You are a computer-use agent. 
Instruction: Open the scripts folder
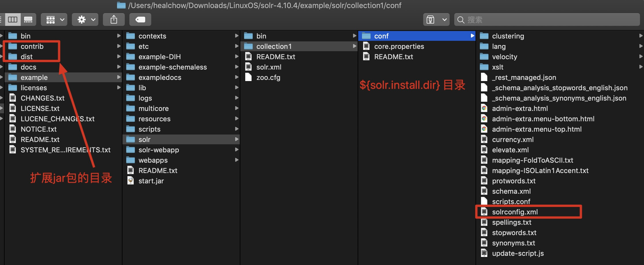181,129
